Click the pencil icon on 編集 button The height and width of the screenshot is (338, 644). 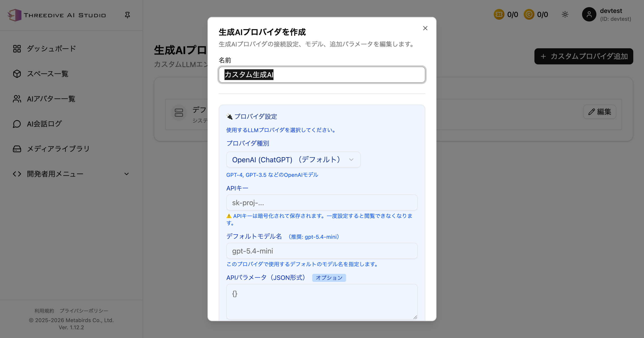[x=591, y=112]
